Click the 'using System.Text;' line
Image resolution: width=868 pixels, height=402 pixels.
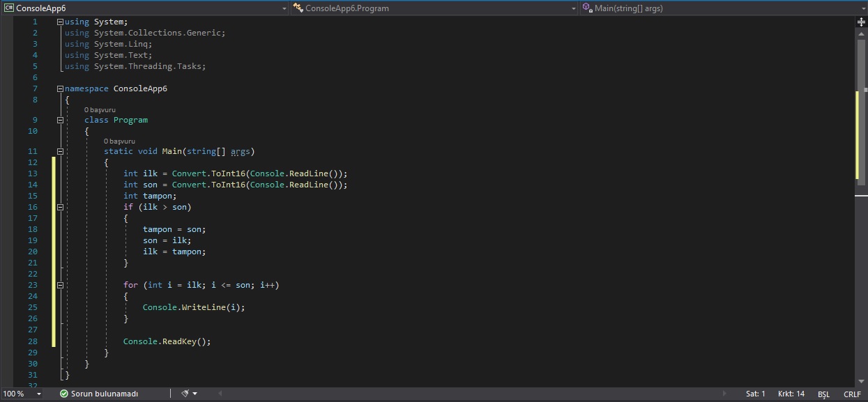(x=108, y=55)
